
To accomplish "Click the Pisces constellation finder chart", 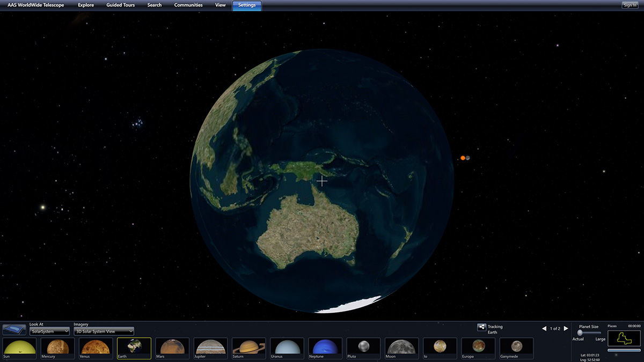I will click(624, 338).
